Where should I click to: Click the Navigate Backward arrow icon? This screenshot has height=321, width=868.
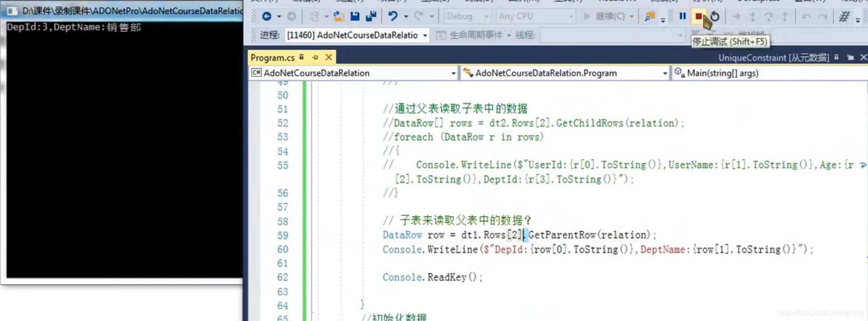267,16
